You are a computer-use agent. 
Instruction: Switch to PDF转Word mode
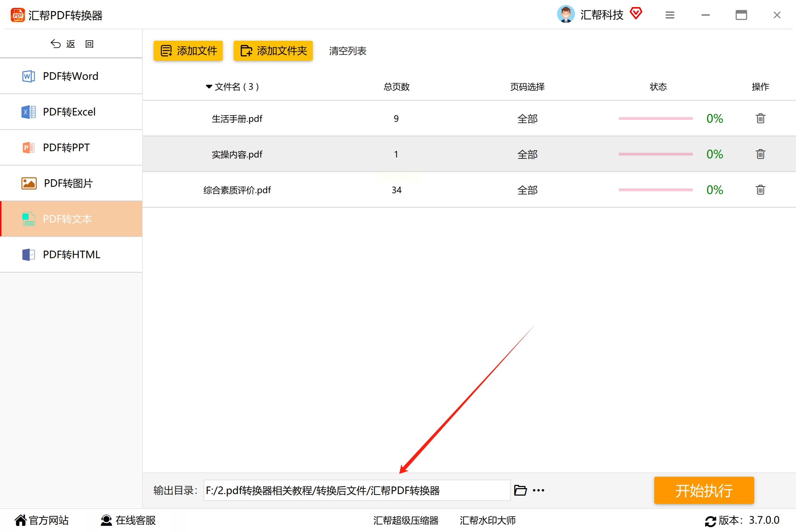point(71,76)
